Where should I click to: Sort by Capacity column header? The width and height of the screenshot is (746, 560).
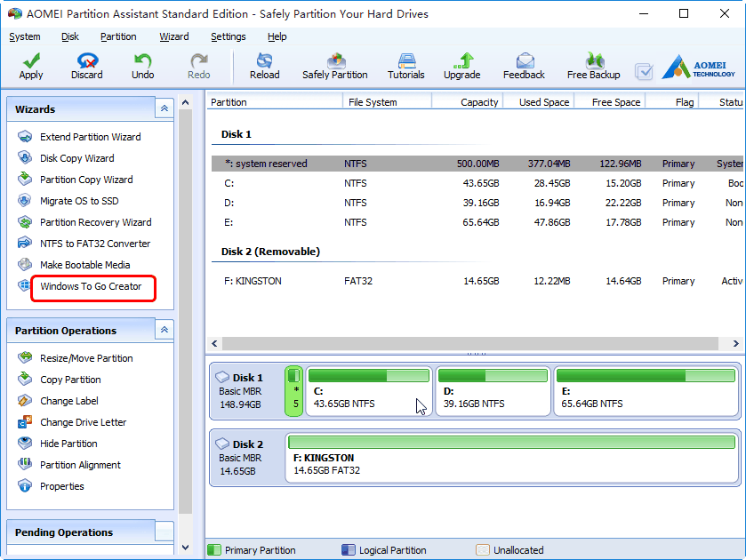click(x=467, y=102)
